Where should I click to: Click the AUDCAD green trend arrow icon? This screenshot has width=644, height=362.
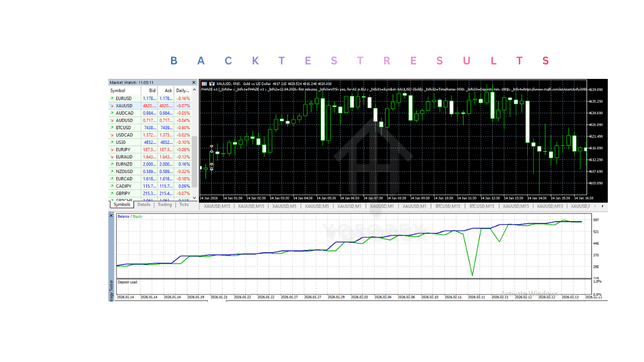click(x=112, y=113)
